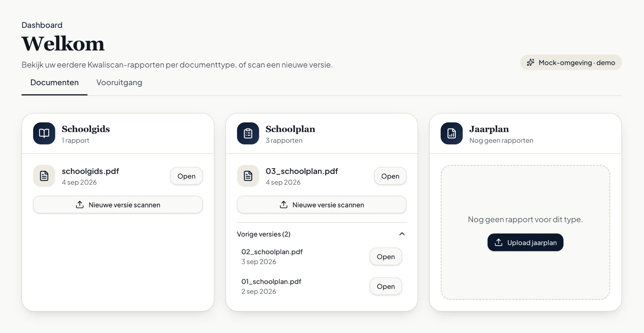Click the Dashboard breadcrumb label

pos(42,25)
